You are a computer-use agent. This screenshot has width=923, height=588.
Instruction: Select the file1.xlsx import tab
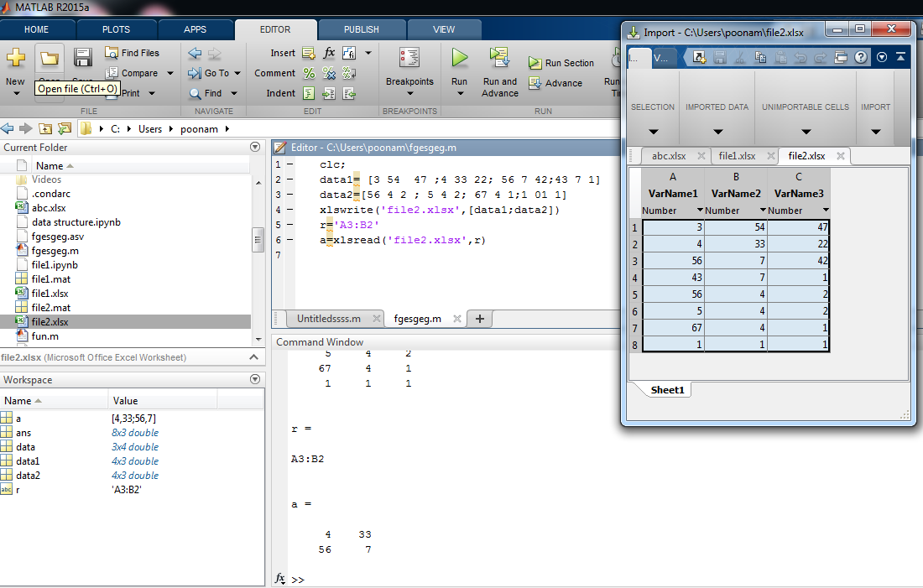click(x=737, y=156)
